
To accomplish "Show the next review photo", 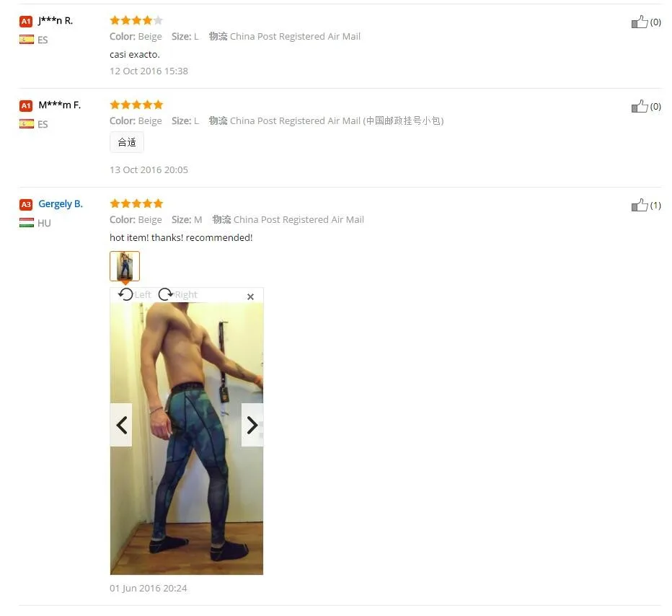I will (252, 425).
